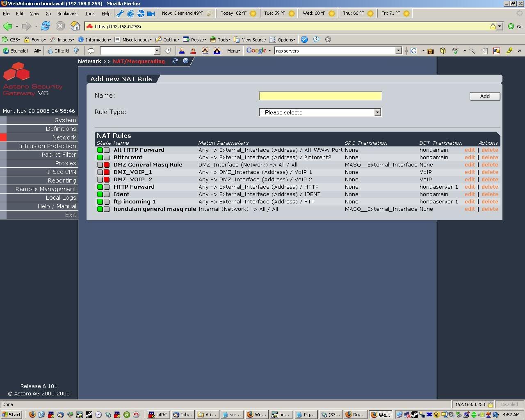The image size is (525, 420).
Task: Open the help icon beside NAT/Masquerading
Action: pos(185,61)
